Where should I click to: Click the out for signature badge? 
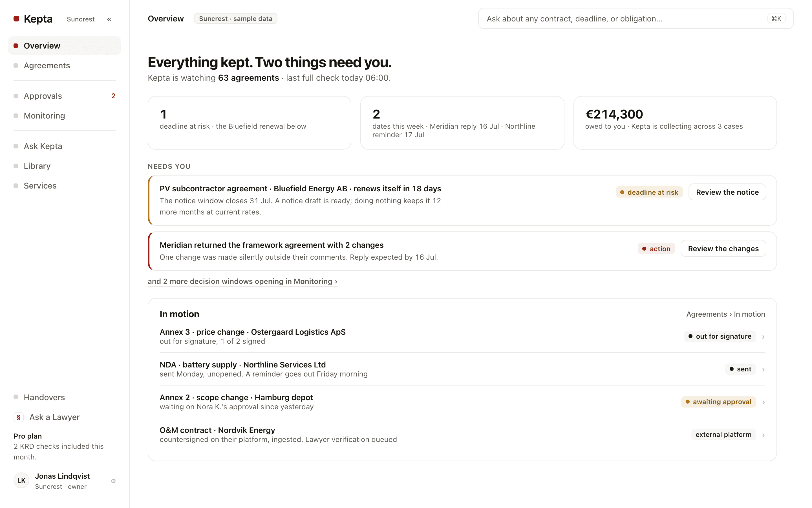pyautogui.click(x=720, y=336)
